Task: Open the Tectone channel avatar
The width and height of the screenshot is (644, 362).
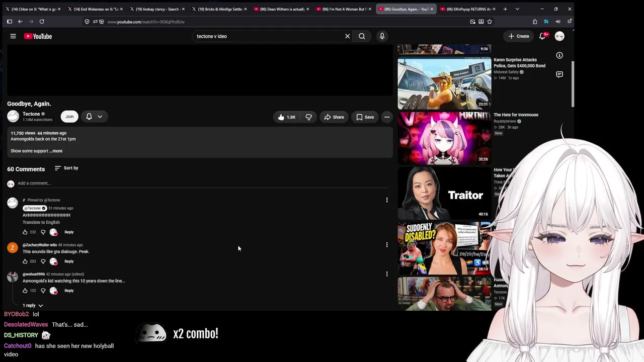Action: pos(13,117)
